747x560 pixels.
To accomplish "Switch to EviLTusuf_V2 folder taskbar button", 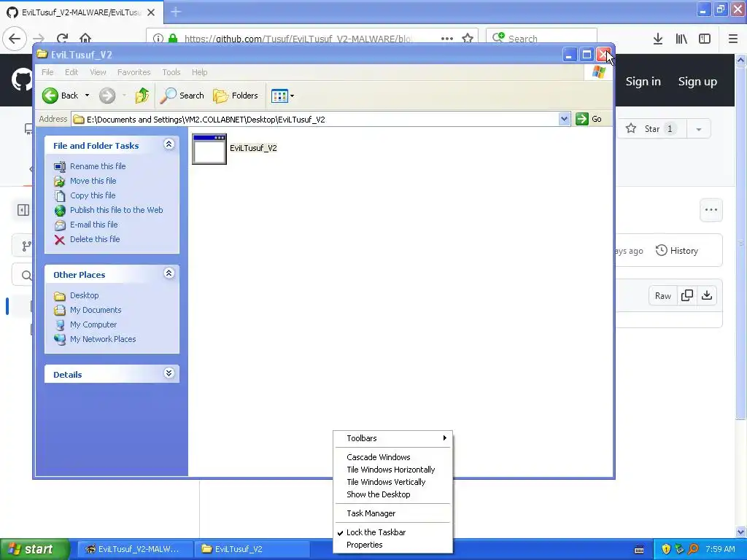I will coord(252,550).
